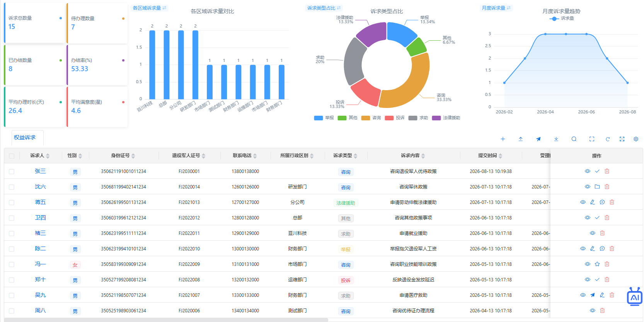The height and width of the screenshot is (322, 644).
Task: View 郑十 record via the eye icon
Action: 588,279
